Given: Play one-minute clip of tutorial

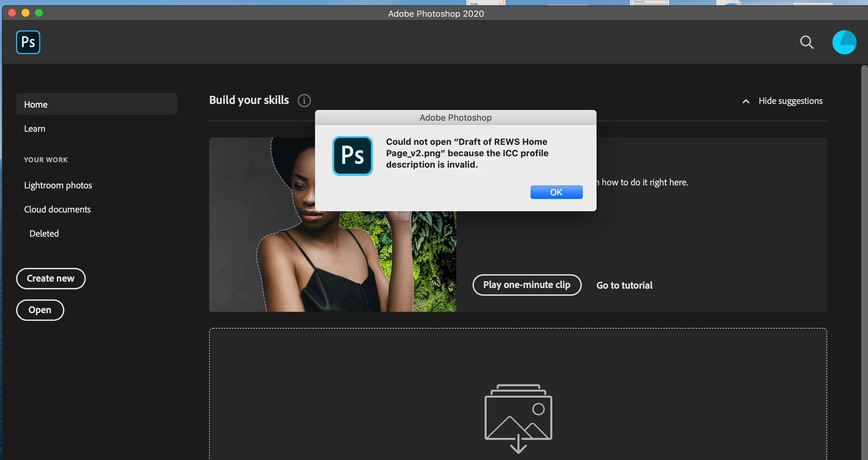Looking at the screenshot, I should coord(526,285).
